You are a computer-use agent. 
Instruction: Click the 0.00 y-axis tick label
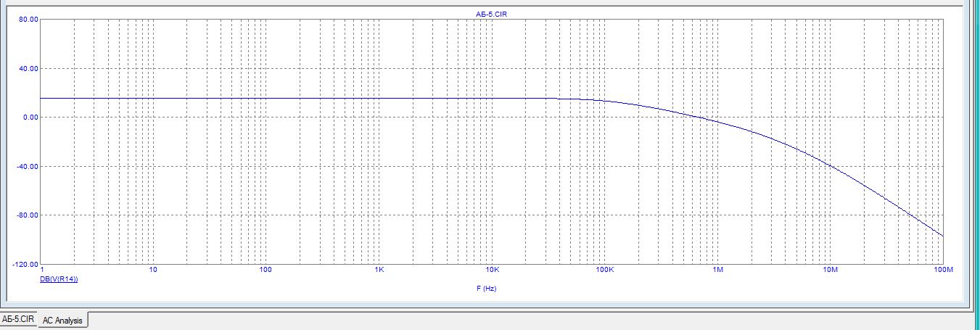(x=30, y=117)
